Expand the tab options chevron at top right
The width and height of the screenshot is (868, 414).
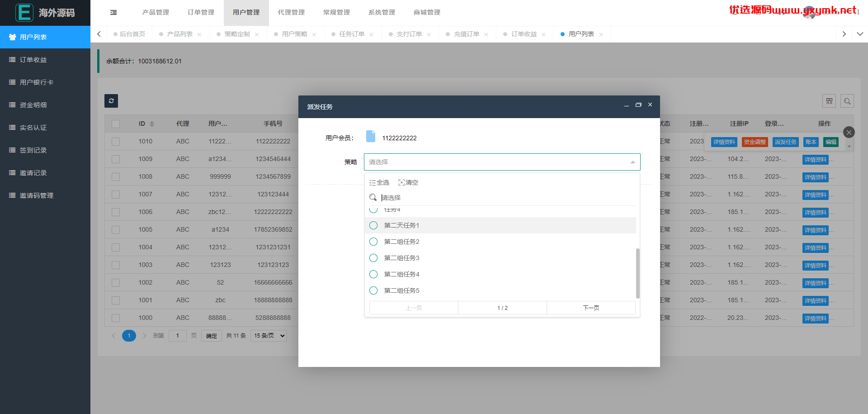(x=860, y=34)
